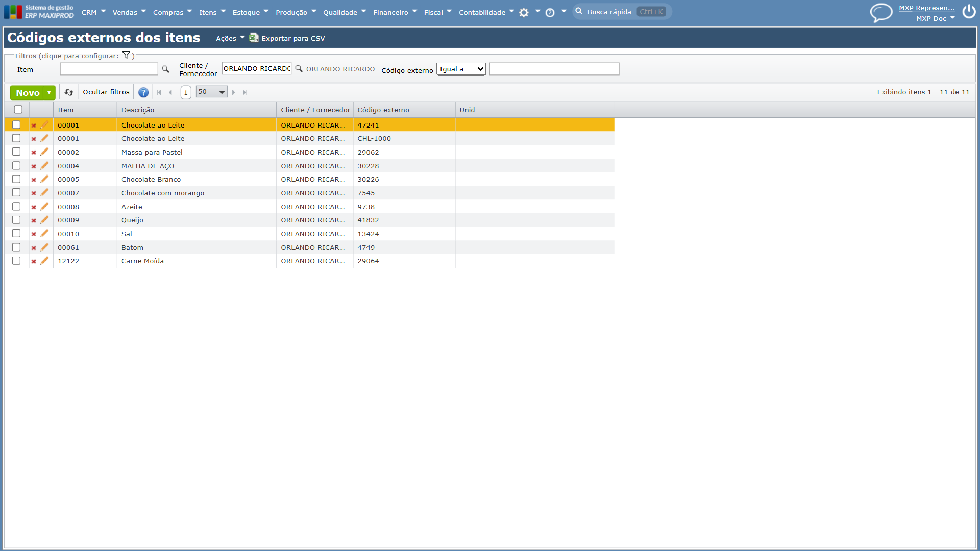
Task: Sort by Descrição column header
Action: (x=197, y=110)
